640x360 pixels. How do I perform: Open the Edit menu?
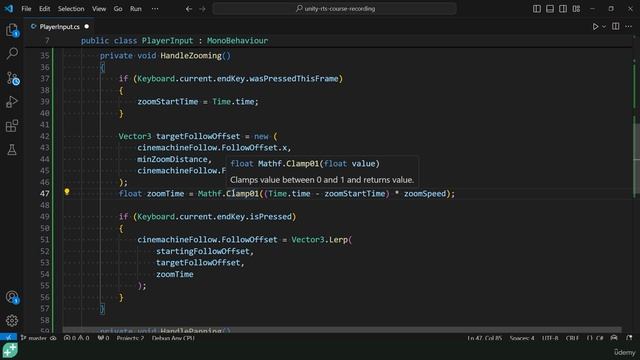(x=44, y=9)
